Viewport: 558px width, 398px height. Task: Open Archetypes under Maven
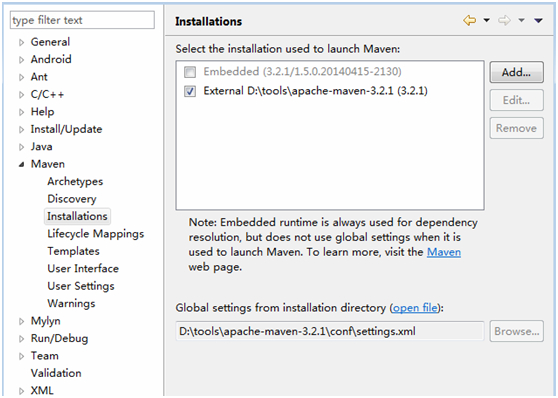point(75,181)
